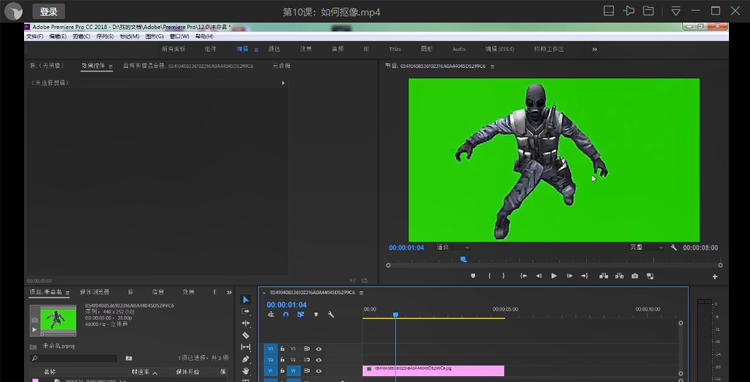The image size is (750, 382).
Task: Expand workspace overflow double arrow
Action: (x=595, y=49)
